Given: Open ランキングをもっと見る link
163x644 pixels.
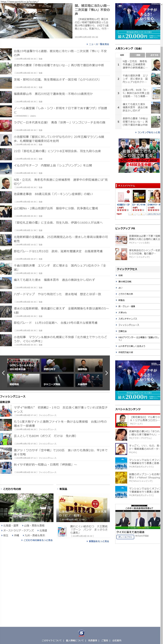Looking at the screenshot, I should click(149, 132).
